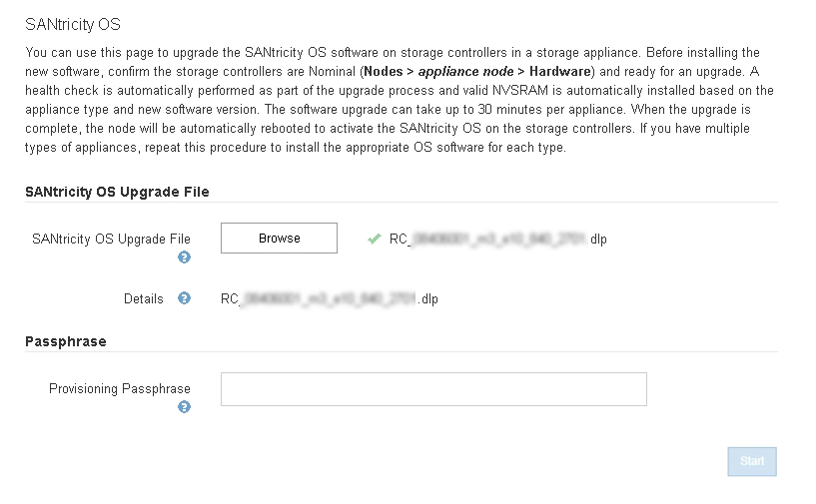The image size is (816, 504).
Task: Open help icon under SANtricity OS Upgrade File label
Action: [x=184, y=257]
